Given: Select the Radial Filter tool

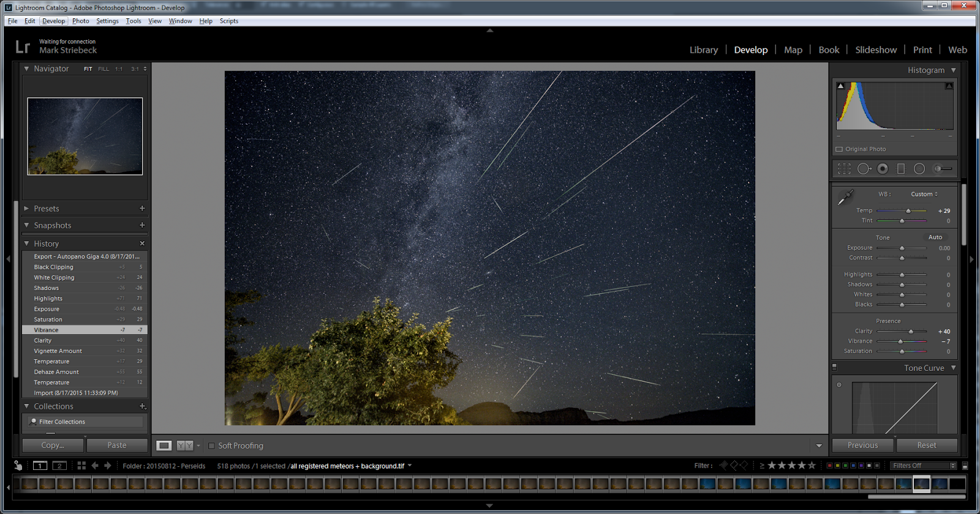Looking at the screenshot, I should [x=919, y=169].
